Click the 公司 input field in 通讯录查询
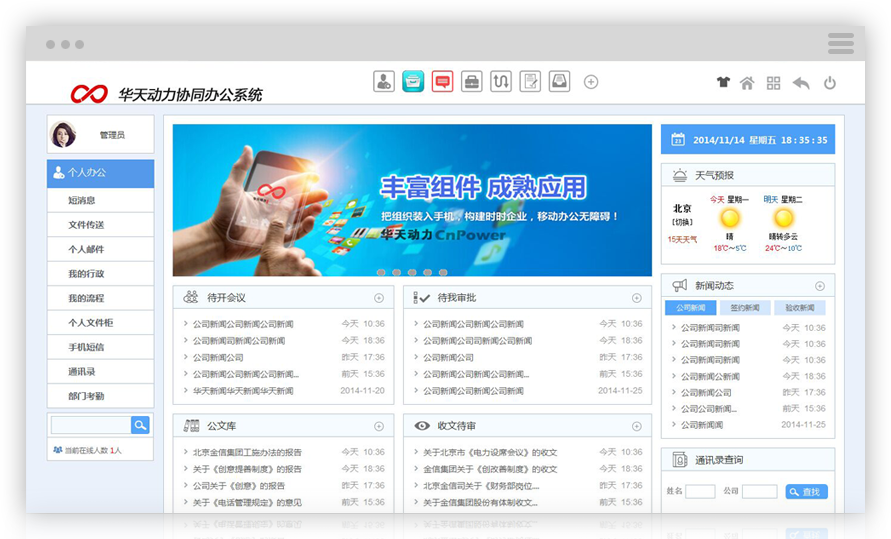The image size is (891, 539). tap(760, 491)
